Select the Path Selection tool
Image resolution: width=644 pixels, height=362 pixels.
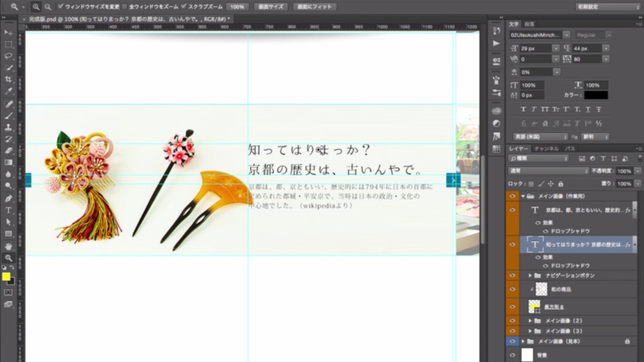(8, 222)
